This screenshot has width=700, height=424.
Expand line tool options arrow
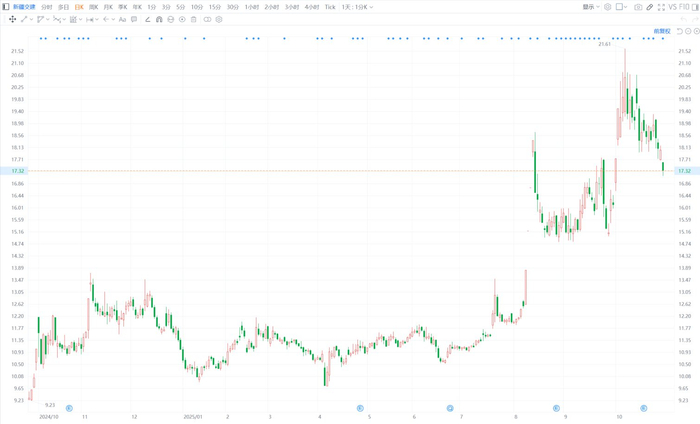(x=31, y=20)
